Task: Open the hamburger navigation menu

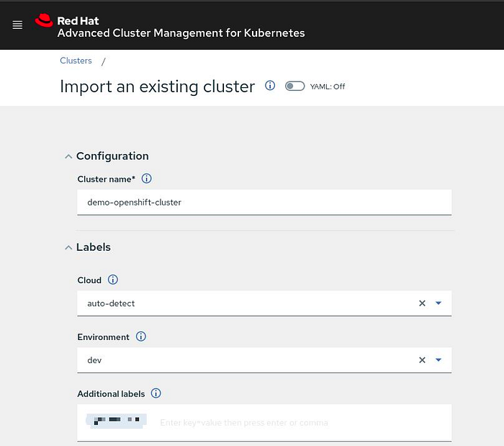Action: click(x=17, y=24)
